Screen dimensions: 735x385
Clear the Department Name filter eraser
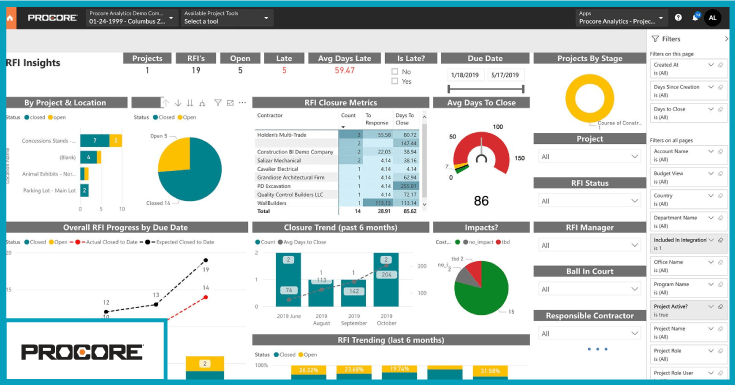[x=720, y=218]
